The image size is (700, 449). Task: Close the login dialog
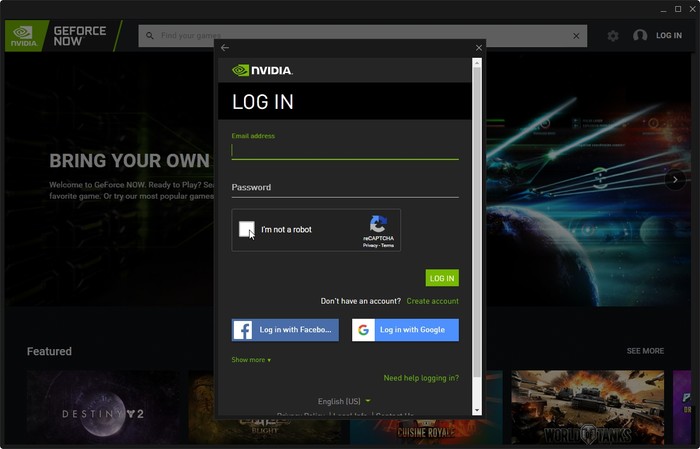pos(479,48)
